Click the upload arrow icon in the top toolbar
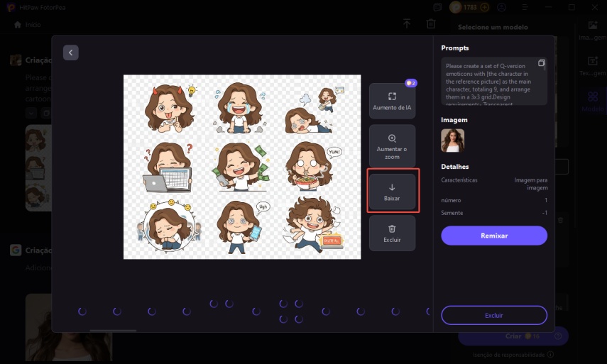 pos(407,24)
